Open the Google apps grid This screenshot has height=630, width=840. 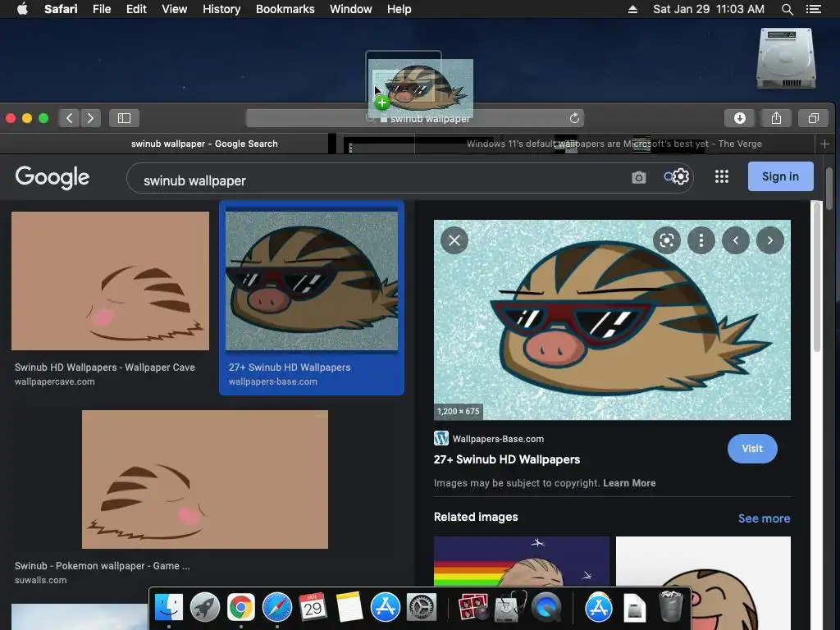(722, 176)
